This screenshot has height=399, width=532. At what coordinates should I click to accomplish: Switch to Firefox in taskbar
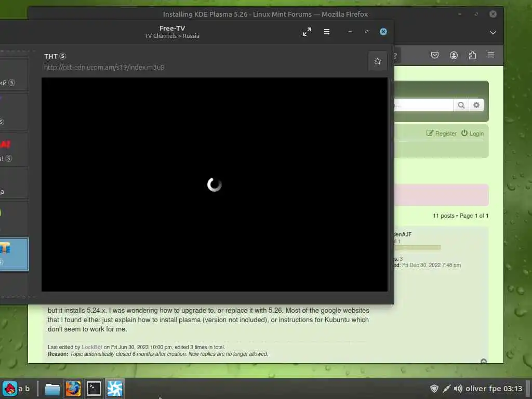73,389
